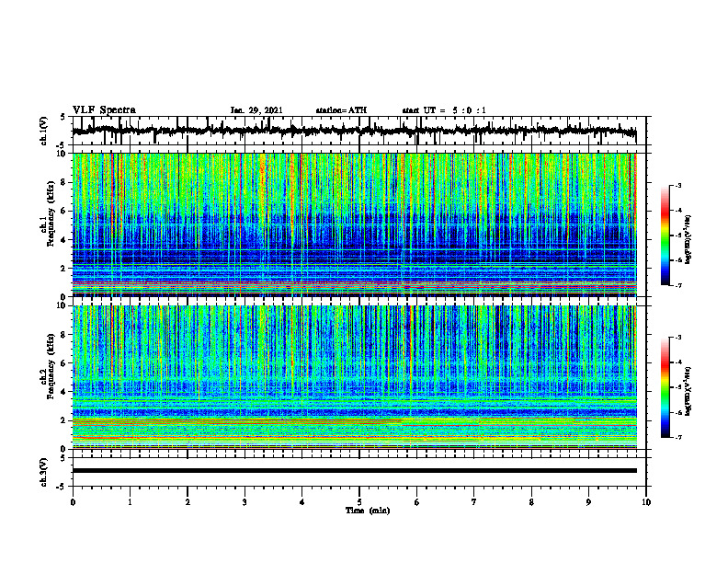
Task: Click the "-3" label on ch.1 color bar
Action: 678,185
